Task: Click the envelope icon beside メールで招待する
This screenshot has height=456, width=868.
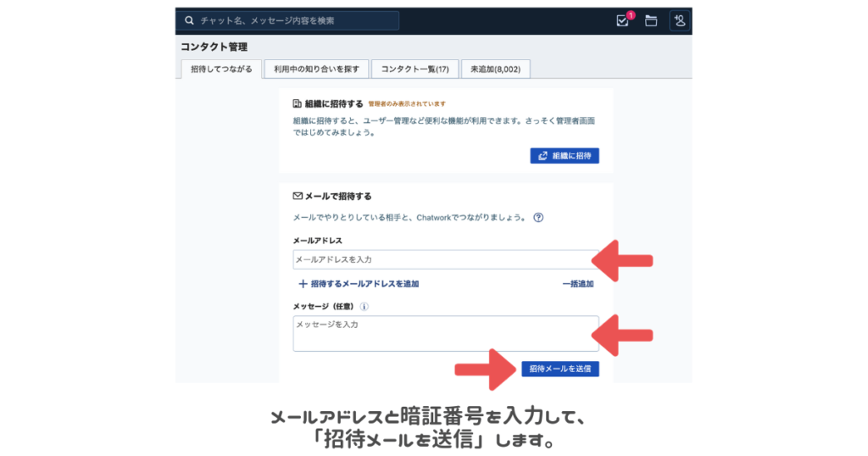Action: (298, 196)
